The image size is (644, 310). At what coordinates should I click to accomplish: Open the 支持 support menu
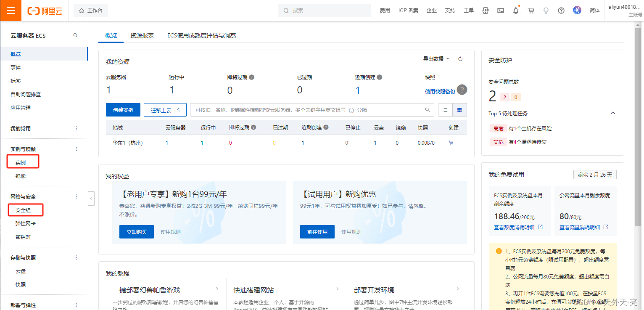(x=450, y=11)
